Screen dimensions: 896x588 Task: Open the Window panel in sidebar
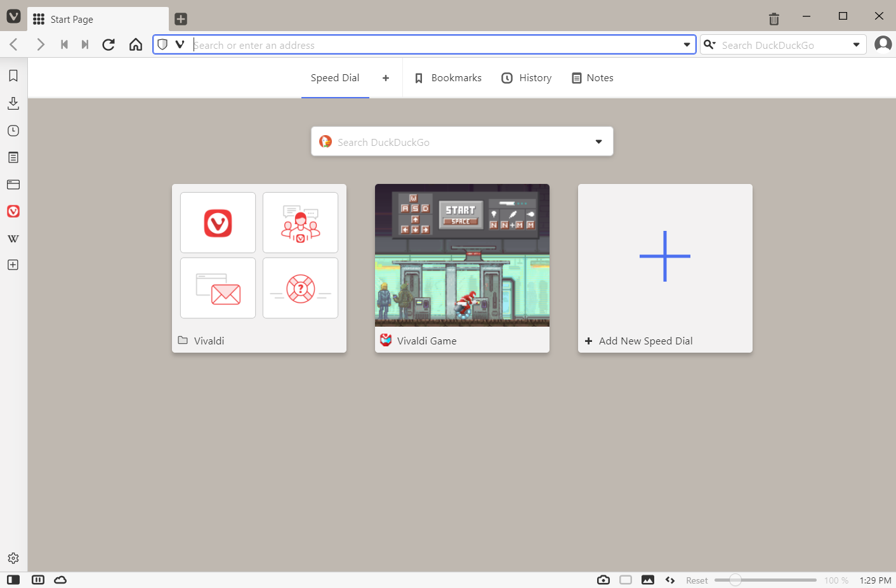(13, 185)
